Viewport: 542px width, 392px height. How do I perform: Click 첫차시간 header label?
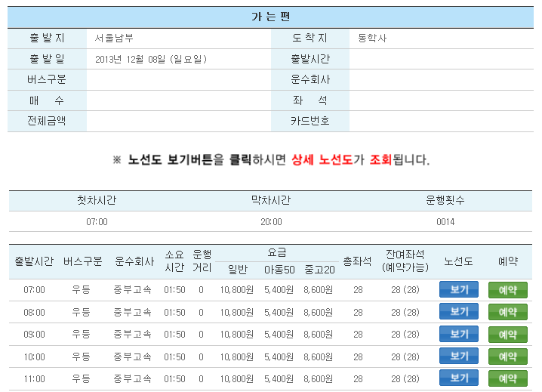click(97, 200)
